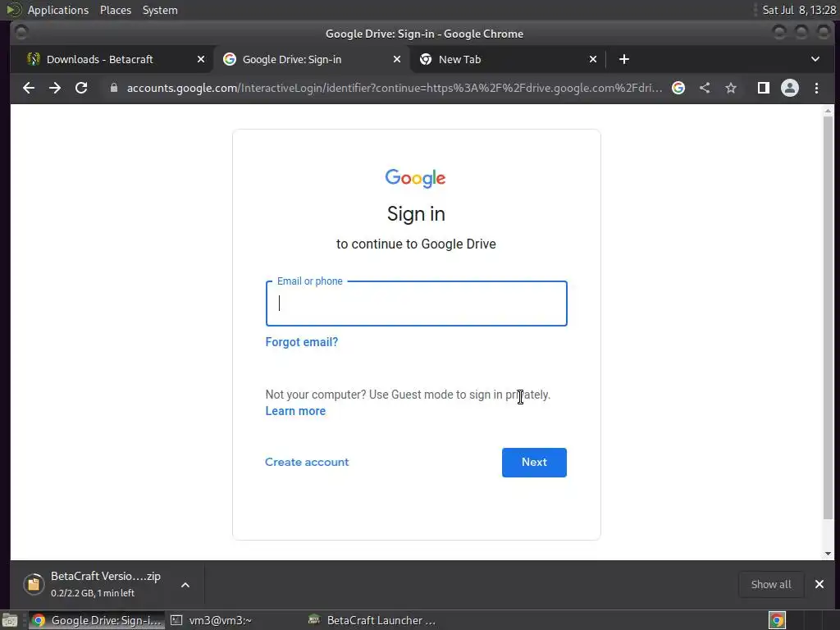
Task: Click the Next button
Action: pyautogui.click(x=534, y=463)
